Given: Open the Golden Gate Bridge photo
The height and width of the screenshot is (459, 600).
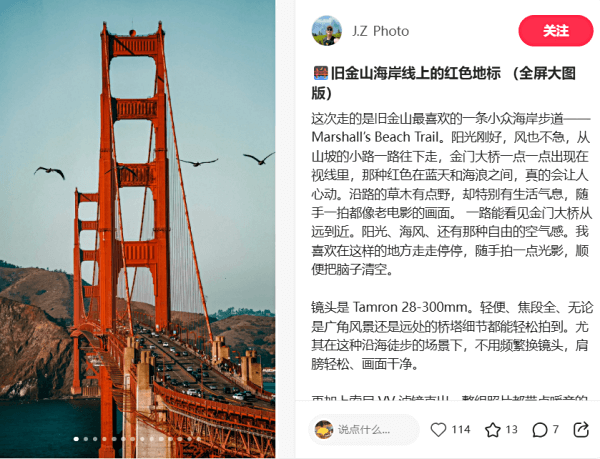Looking at the screenshot, I should (x=137, y=229).
